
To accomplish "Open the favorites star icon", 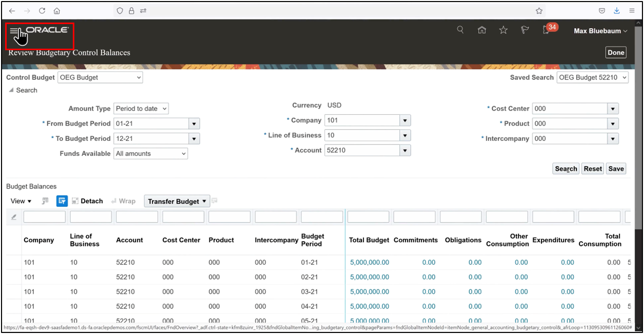I will 503,30.
